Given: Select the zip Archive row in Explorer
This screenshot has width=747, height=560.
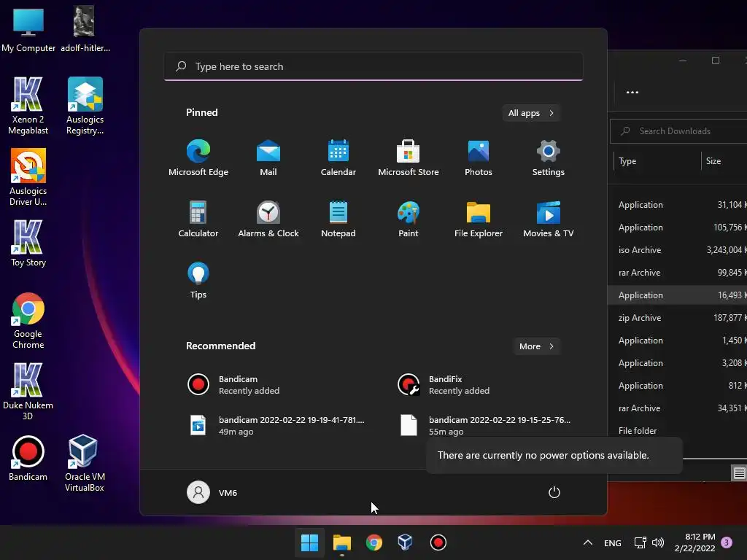Looking at the screenshot, I should (x=678, y=318).
